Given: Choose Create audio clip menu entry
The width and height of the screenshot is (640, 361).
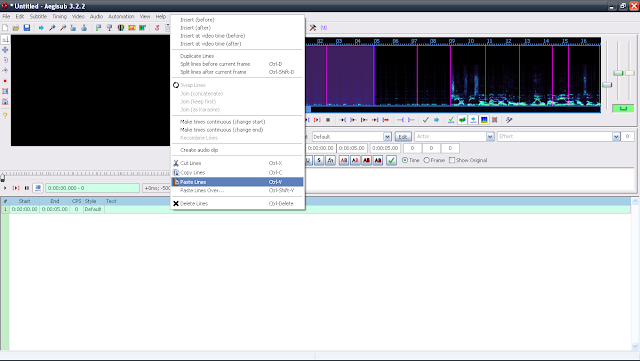Looking at the screenshot, I should 237,150.
